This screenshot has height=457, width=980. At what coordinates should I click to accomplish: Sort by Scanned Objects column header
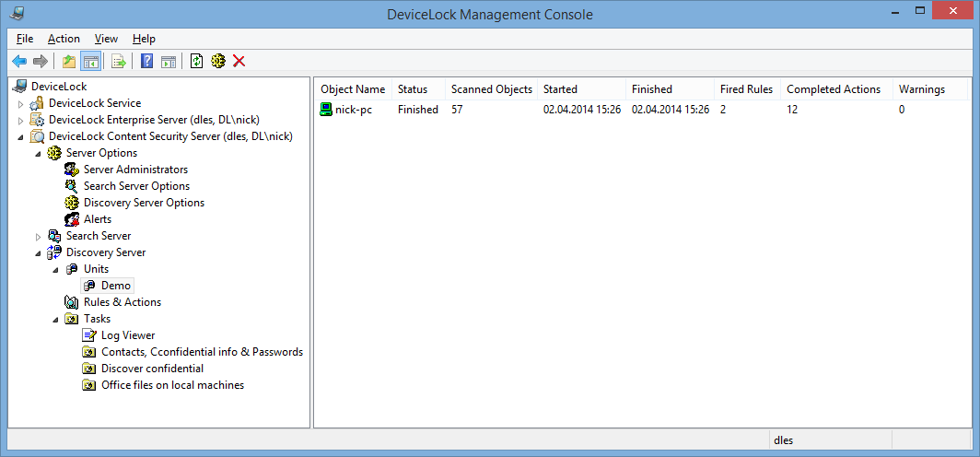[491, 89]
